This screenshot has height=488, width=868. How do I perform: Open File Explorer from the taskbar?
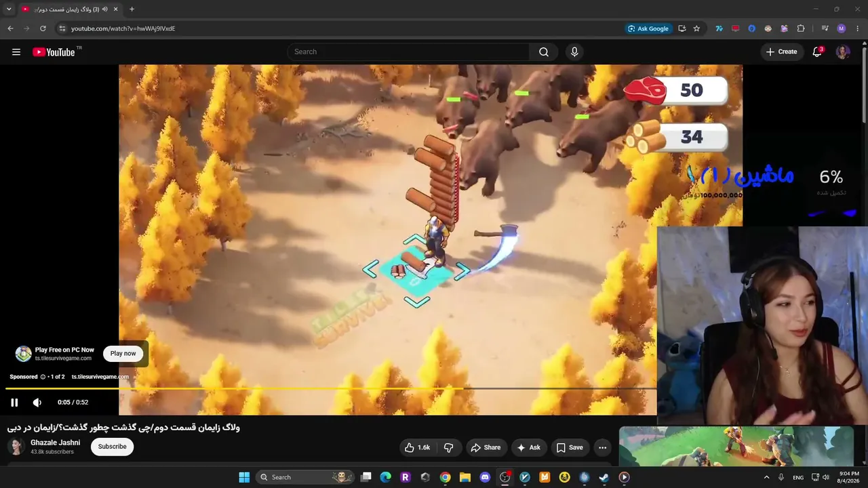tap(465, 477)
